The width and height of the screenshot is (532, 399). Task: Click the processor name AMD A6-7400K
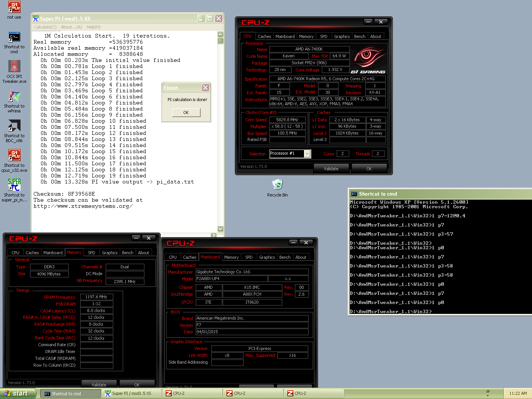(x=309, y=49)
